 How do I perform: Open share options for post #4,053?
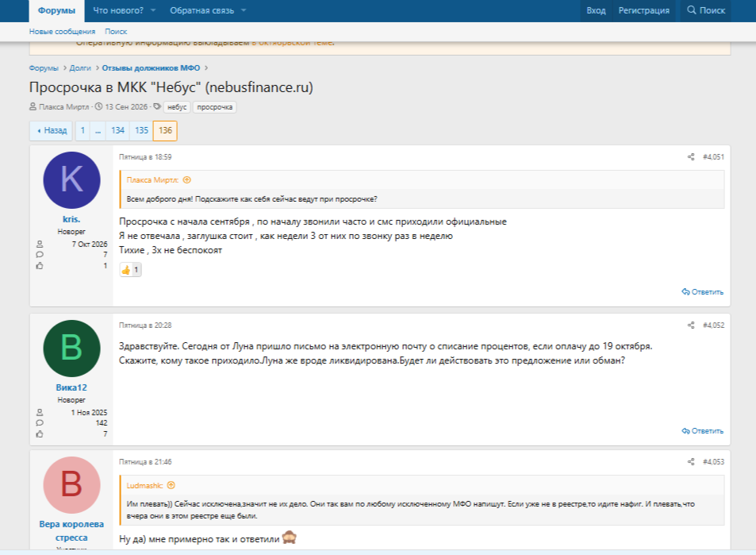[x=691, y=462]
